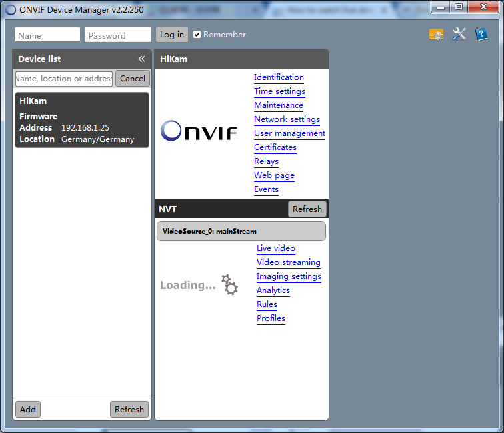This screenshot has height=433, width=504.
Task: Close the ONVIF Device Manager window
Action: click(x=483, y=7)
